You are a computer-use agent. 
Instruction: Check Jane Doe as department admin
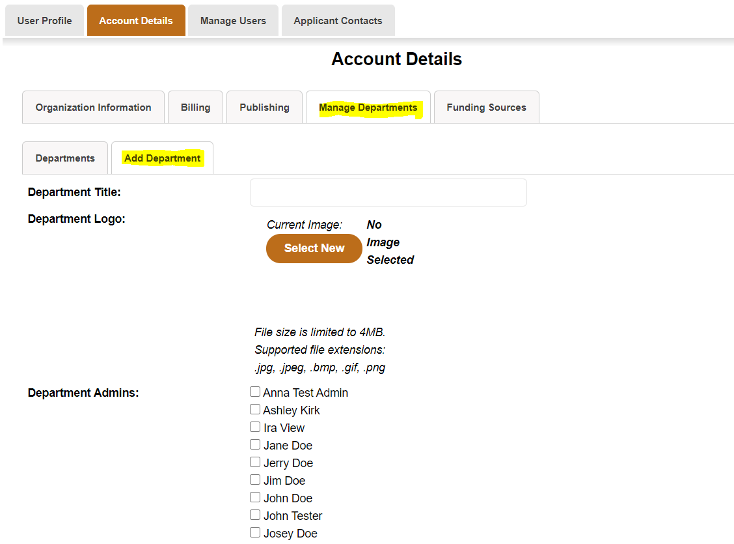(x=255, y=444)
